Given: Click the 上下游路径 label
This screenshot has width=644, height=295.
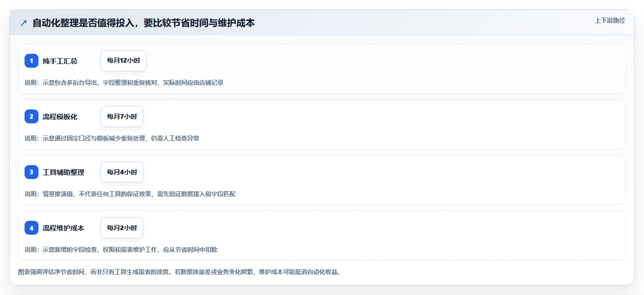Looking at the screenshot, I should [610, 20].
